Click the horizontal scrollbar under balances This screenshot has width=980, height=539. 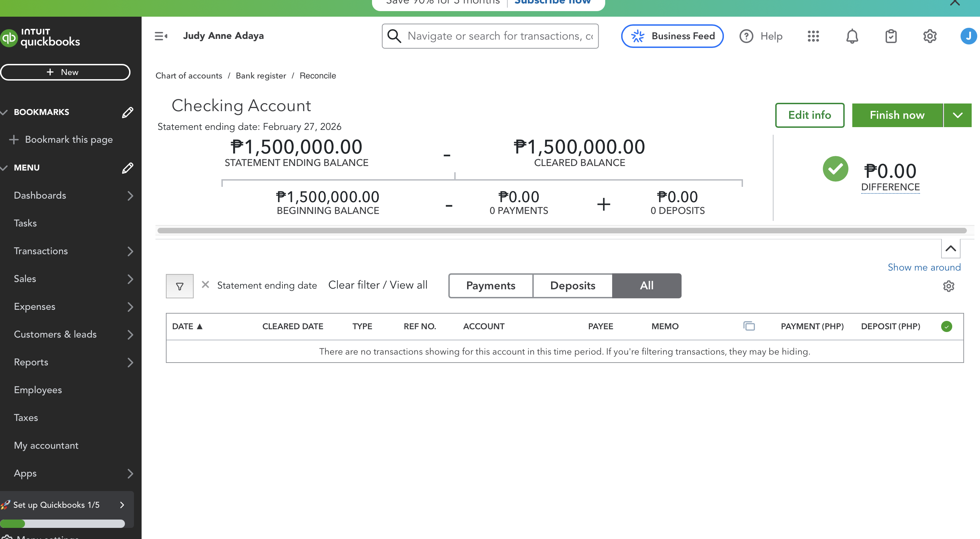(561, 230)
